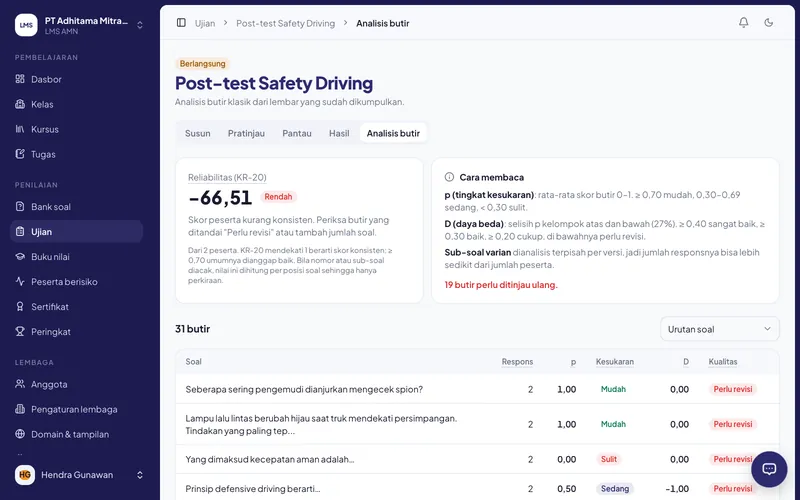
Task: Open the kecepatan aman question row
Action: (x=477, y=459)
